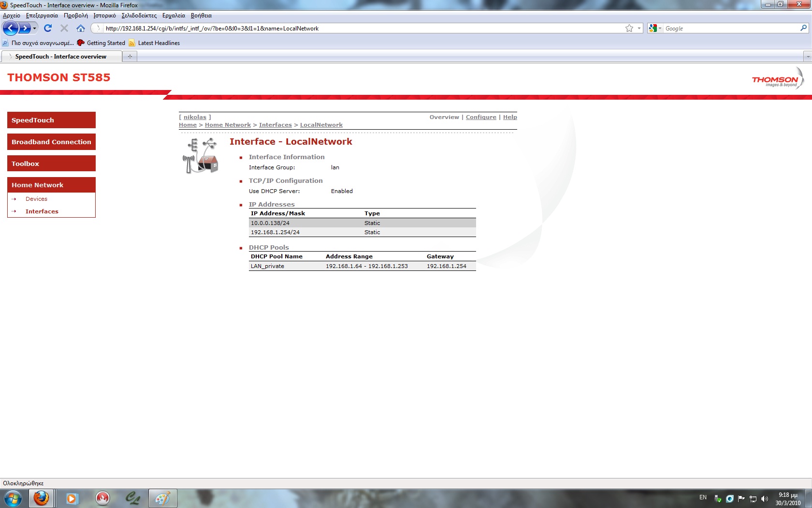Open the Ιστορικό menu
This screenshot has width=812, height=508.
[104, 15]
